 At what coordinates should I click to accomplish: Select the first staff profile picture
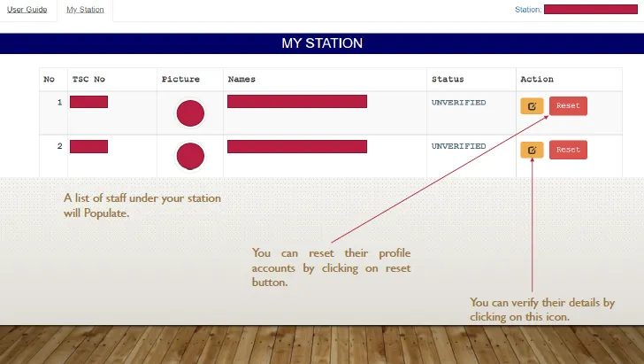tap(190, 113)
